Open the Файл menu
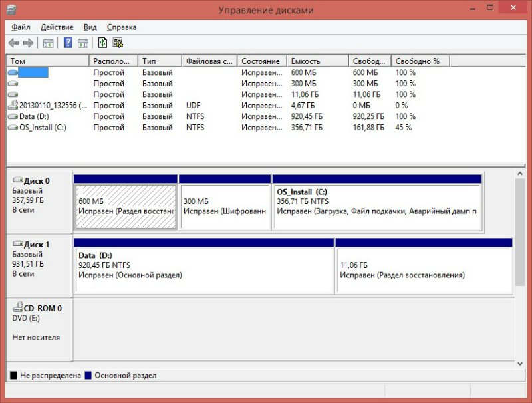This screenshot has height=403, width=532. (21, 27)
